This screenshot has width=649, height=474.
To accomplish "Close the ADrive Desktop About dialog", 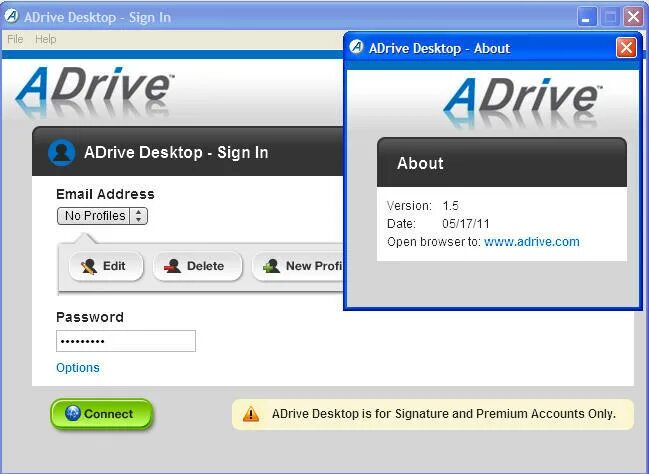I will (626, 48).
